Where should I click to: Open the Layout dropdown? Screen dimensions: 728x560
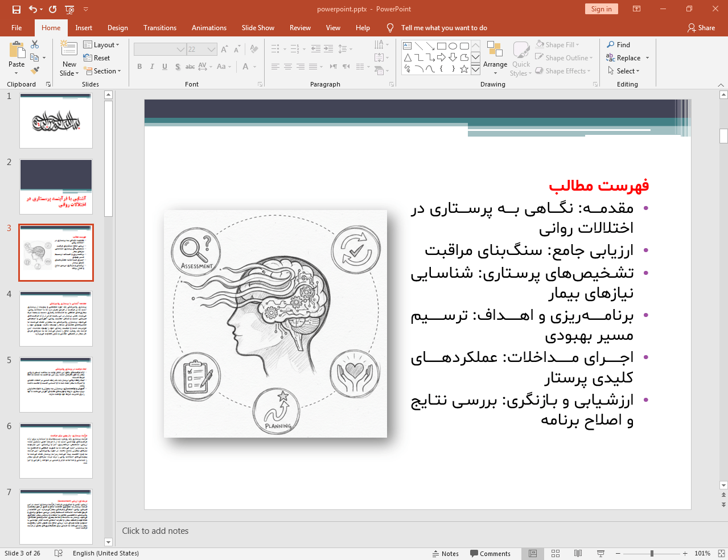(102, 44)
